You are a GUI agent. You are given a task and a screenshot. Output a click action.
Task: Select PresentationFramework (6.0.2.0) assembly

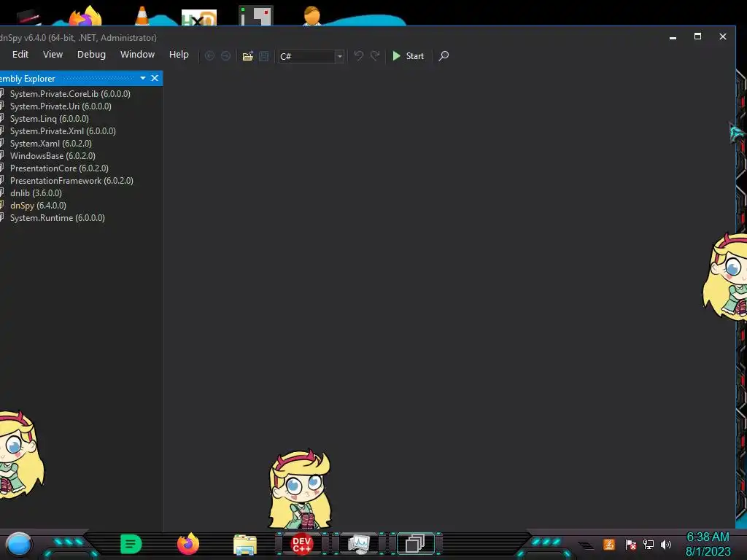(71, 181)
